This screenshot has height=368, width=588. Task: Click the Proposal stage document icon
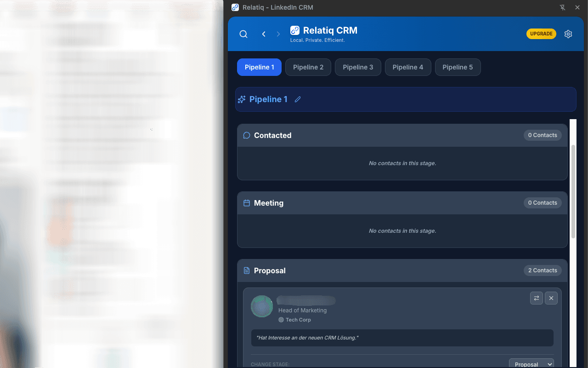[x=247, y=270]
